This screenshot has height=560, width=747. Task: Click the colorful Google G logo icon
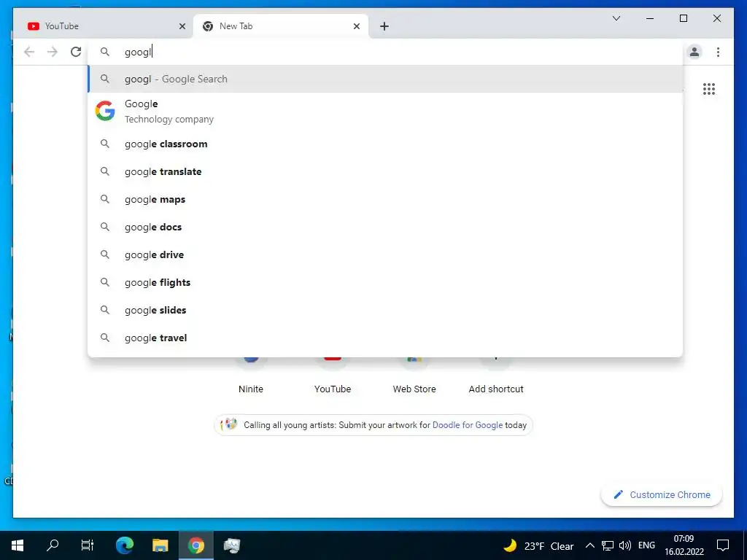click(105, 111)
